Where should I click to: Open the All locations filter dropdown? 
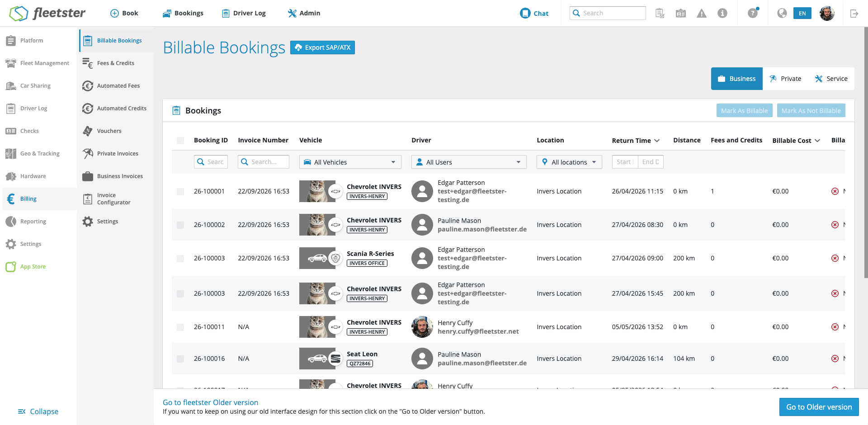click(x=569, y=162)
